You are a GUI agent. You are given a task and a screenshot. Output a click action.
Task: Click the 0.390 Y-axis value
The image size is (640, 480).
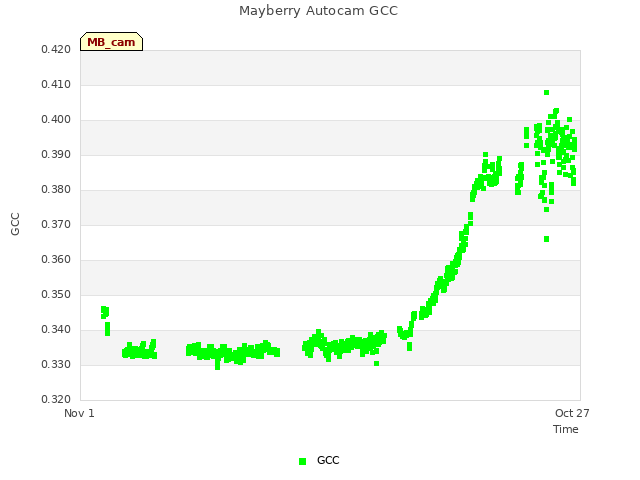tap(56, 155)
